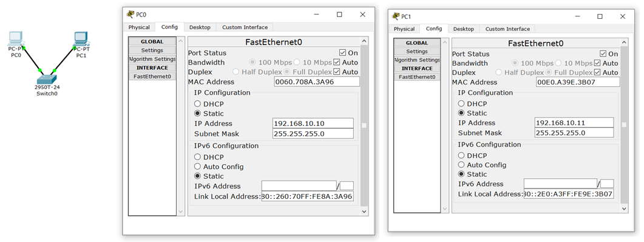This screenshot has width=644, height=242.
Task: Select DHCP radio under PC0 IP Configuration
Action: click(197, 104)
